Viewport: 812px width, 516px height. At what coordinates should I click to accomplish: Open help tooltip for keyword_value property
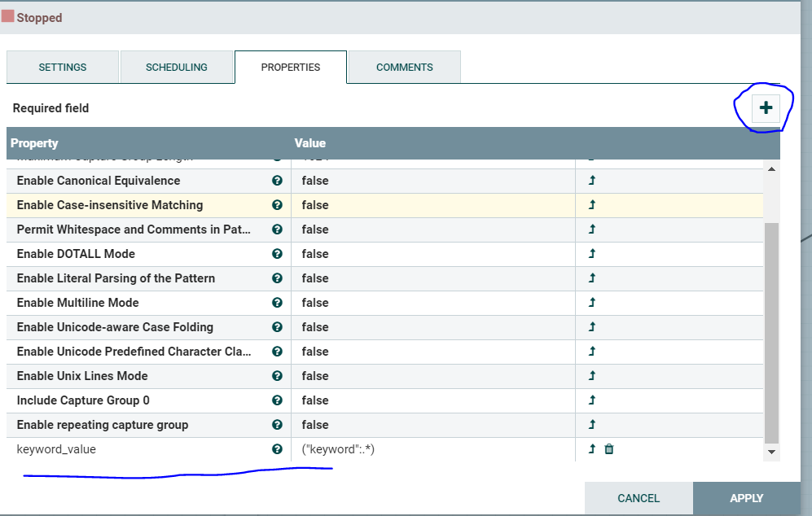coord(276,448)
